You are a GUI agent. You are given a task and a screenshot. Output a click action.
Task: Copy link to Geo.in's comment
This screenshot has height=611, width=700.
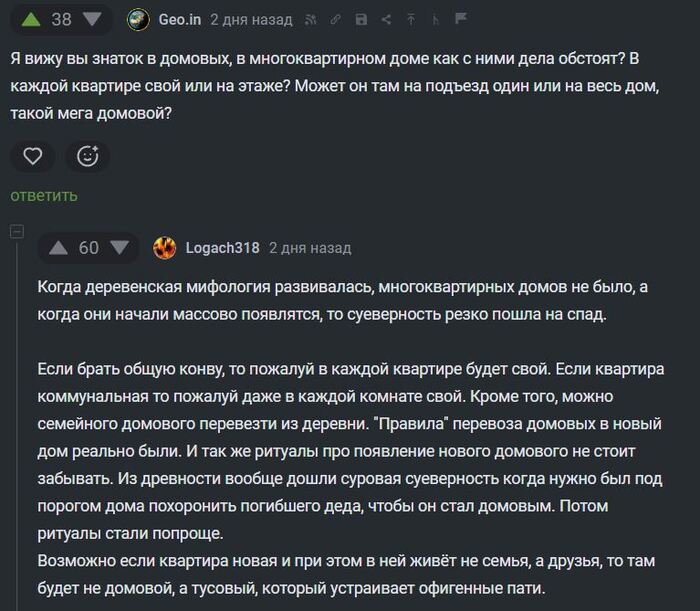337,19
